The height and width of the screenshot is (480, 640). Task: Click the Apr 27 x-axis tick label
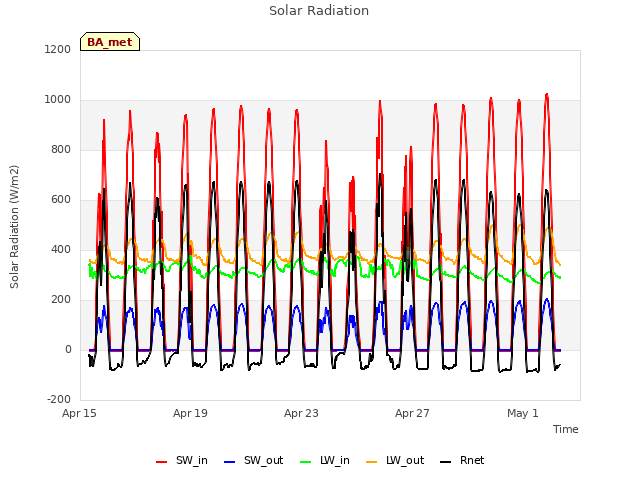point(412,413)
